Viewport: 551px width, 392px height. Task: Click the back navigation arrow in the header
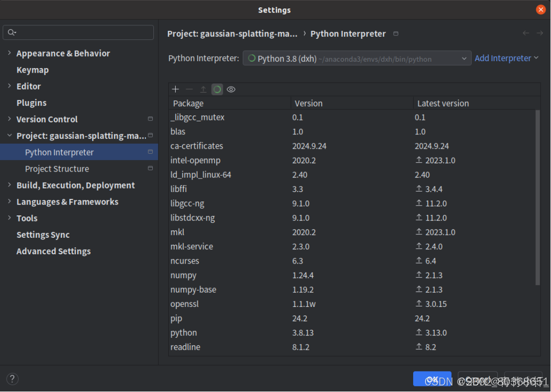tap(526, 33)
